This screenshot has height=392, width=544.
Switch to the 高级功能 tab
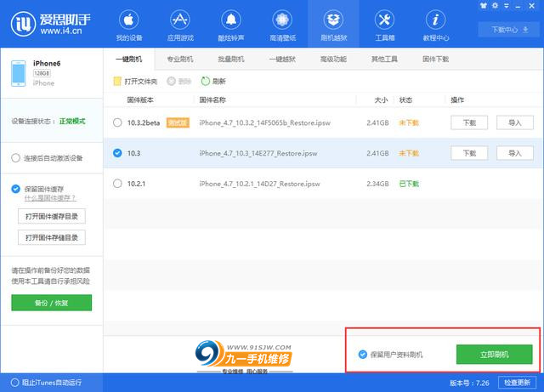pos(333,59)
